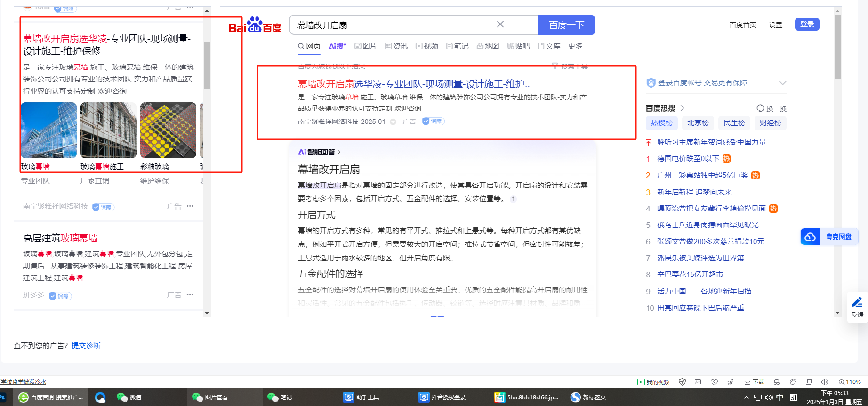
Task: Click the shield security icon in status bar
Action: click(682, 382)
